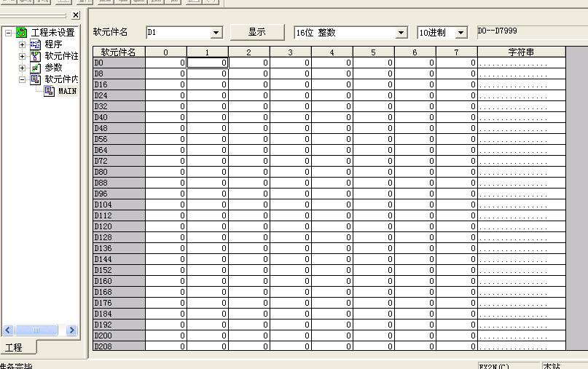
Task: Collapse the 软元件内存 tree node
Action: point(22,79)
